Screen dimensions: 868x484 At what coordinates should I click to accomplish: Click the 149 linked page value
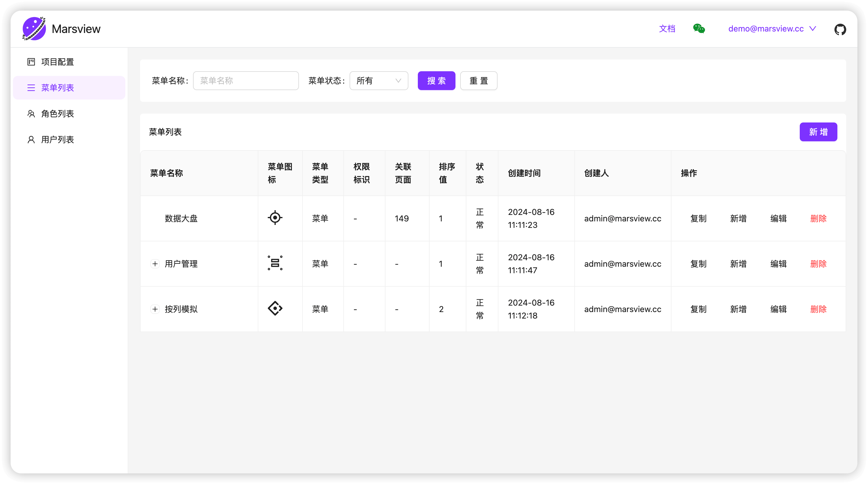point(402,218)
